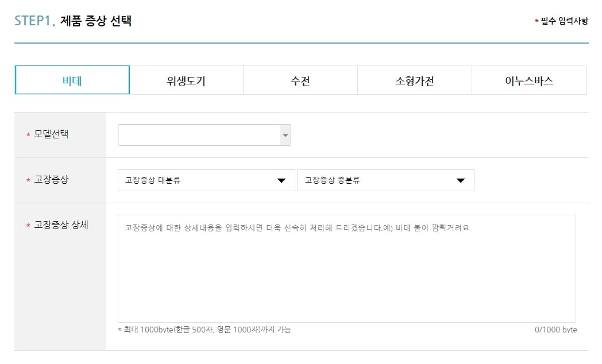
Task: Click the 모델선택 dropdown arrow icon
Action: (x=284, y=134)
